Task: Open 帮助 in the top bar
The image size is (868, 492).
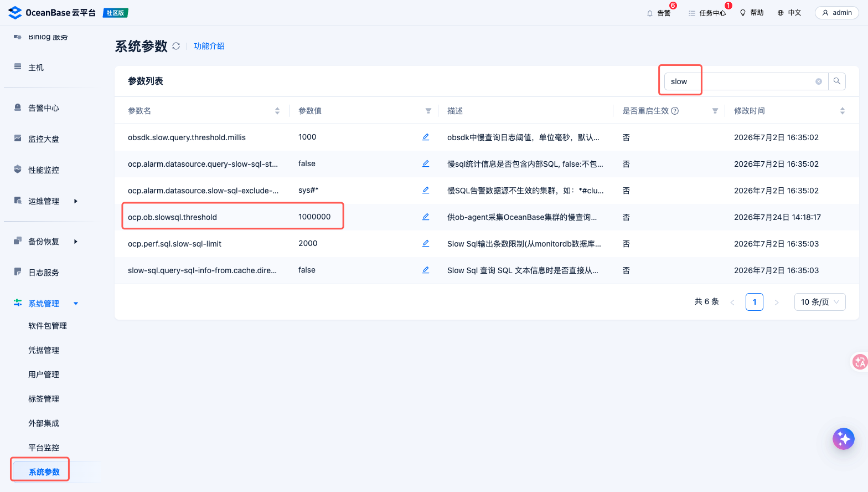Action: click(x=757, y=13)
